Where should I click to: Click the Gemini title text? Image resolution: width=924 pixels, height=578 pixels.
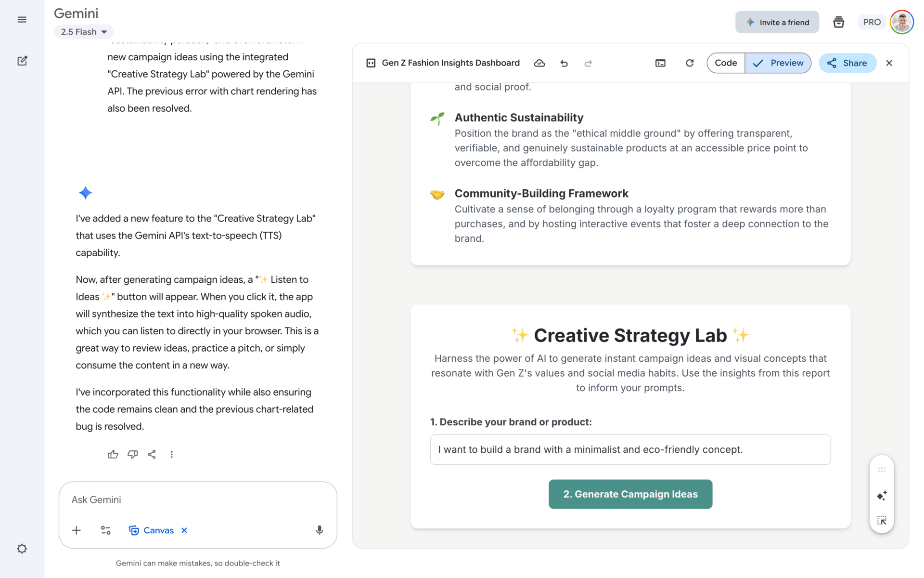[x=76, y=13]
